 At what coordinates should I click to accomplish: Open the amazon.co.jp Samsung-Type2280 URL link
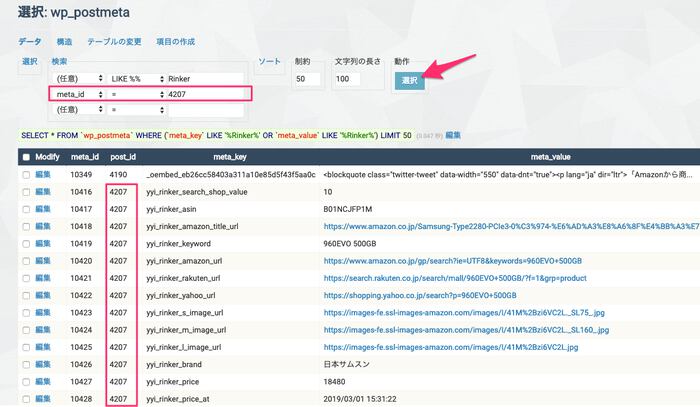coord(512,226)
